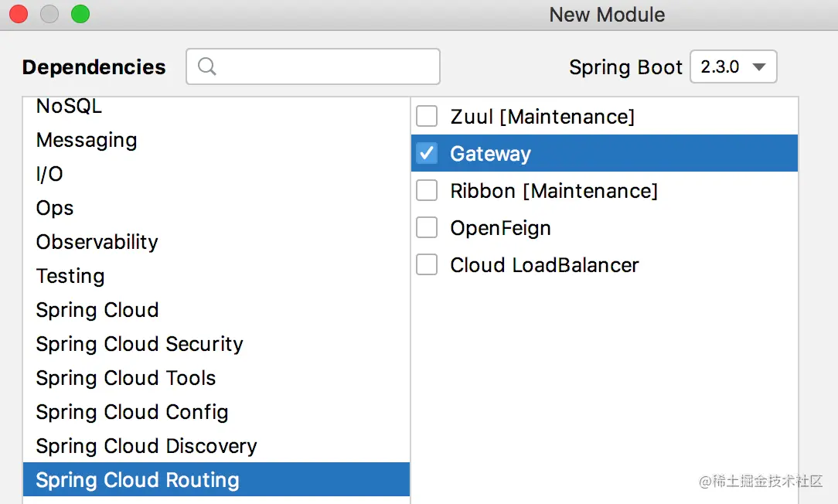838x504 pixels.
Task: Tick the OpenFeign checkbox
Action: tap(427, 228)
